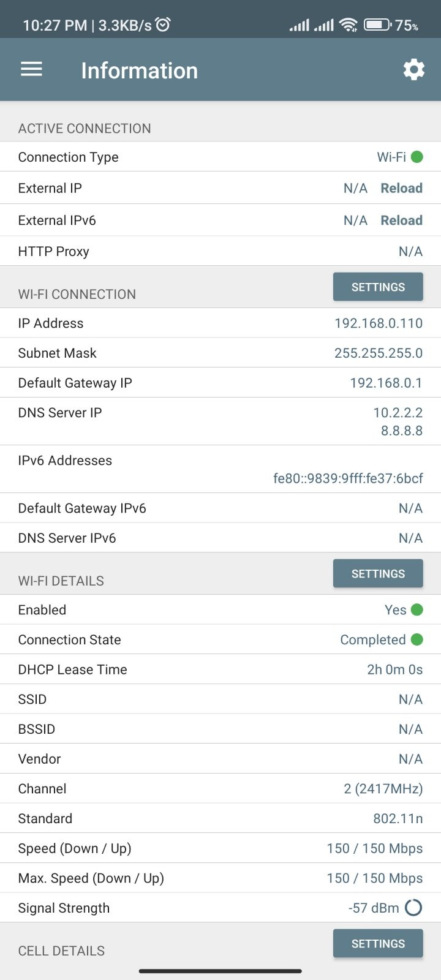441x980 pixels.
Task: Tap the IPv6 address fe80 value
Action: click(x=348, y=478)
